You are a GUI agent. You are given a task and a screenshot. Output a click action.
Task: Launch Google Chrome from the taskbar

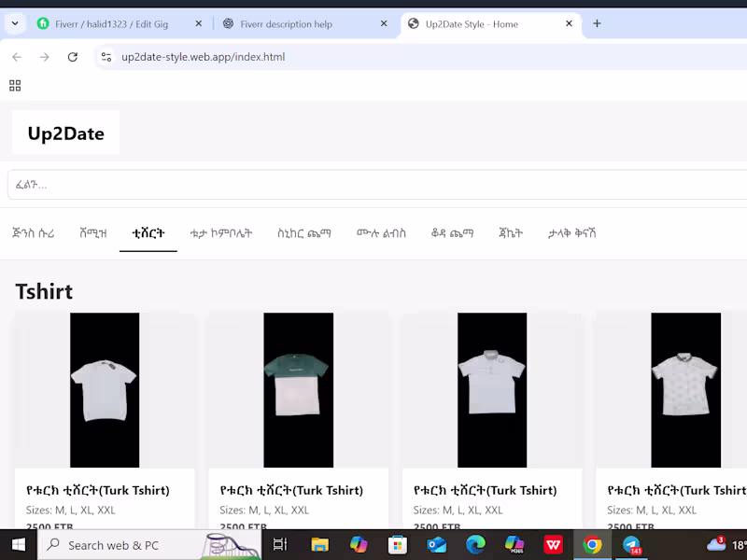pyautogui.click(x=592, y=545)
